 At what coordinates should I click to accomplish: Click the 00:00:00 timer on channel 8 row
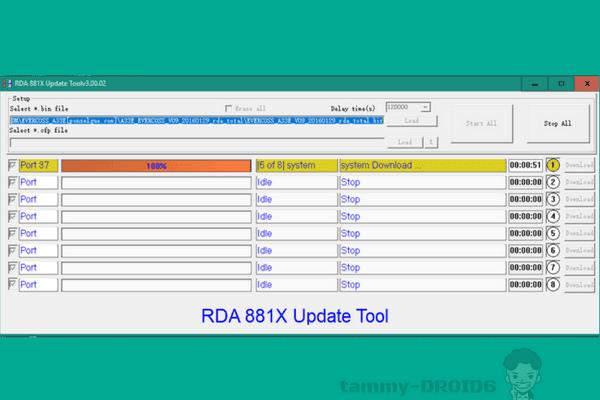525,284
